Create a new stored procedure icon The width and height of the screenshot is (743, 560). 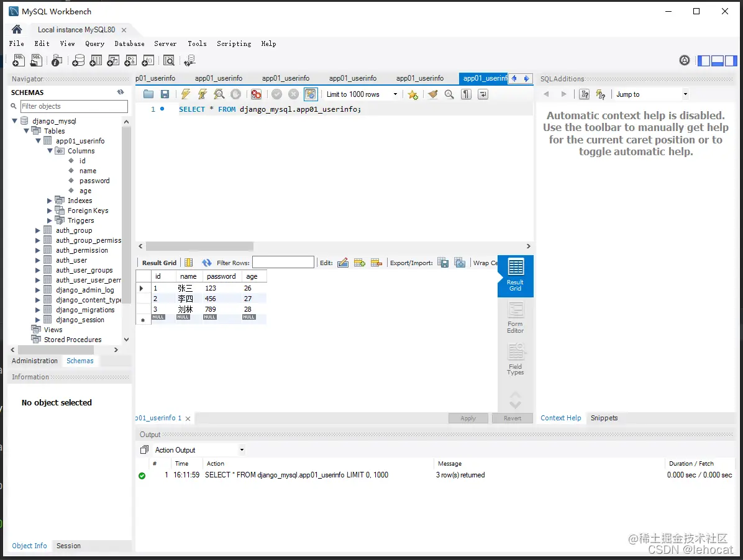pyautogui.click(x=130, y=60)
